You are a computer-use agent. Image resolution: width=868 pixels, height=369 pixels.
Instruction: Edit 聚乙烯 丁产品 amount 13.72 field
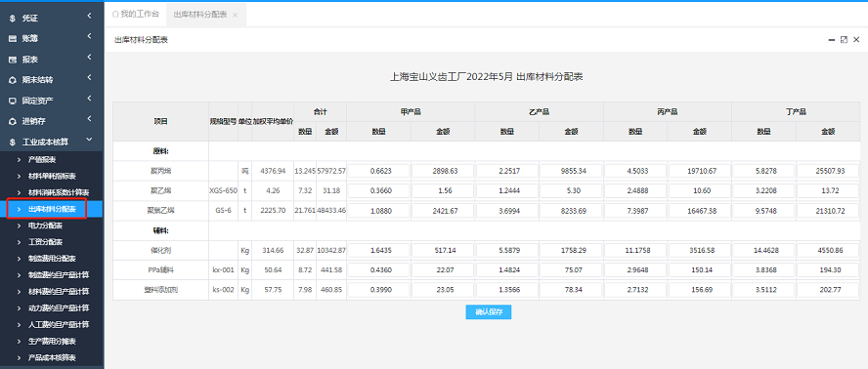[829, 191]
